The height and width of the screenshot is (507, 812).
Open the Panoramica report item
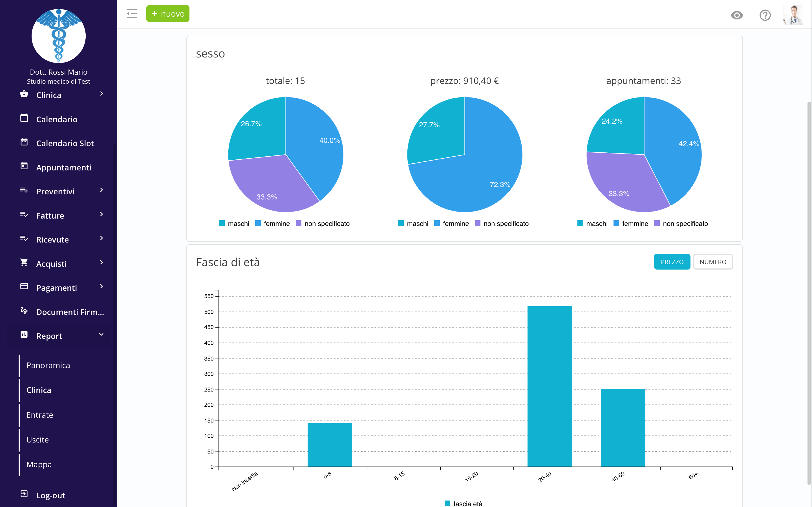click(x=48, y=365)
